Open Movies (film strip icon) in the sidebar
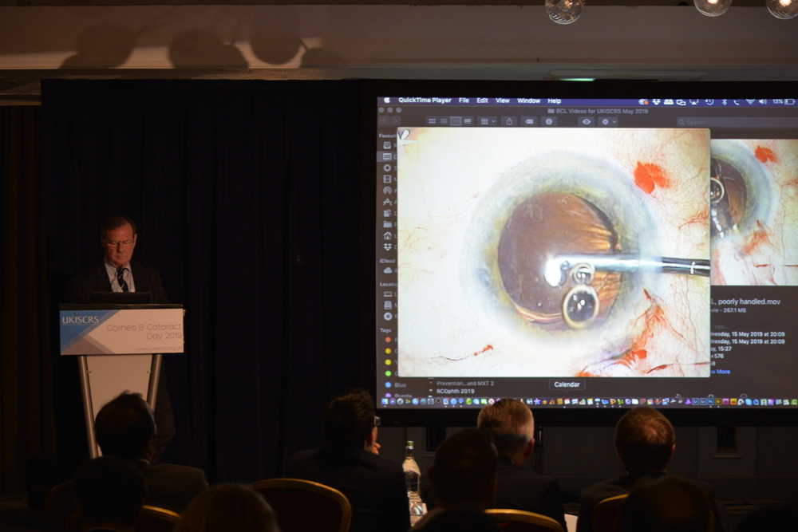The width and height of the screenshot is (798, 532). [x=387, y=179]
